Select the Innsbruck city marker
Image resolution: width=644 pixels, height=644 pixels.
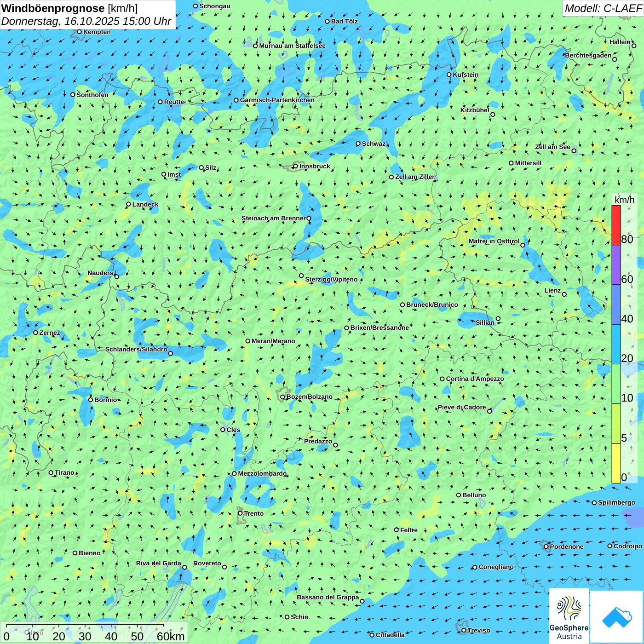pos(296,167)
